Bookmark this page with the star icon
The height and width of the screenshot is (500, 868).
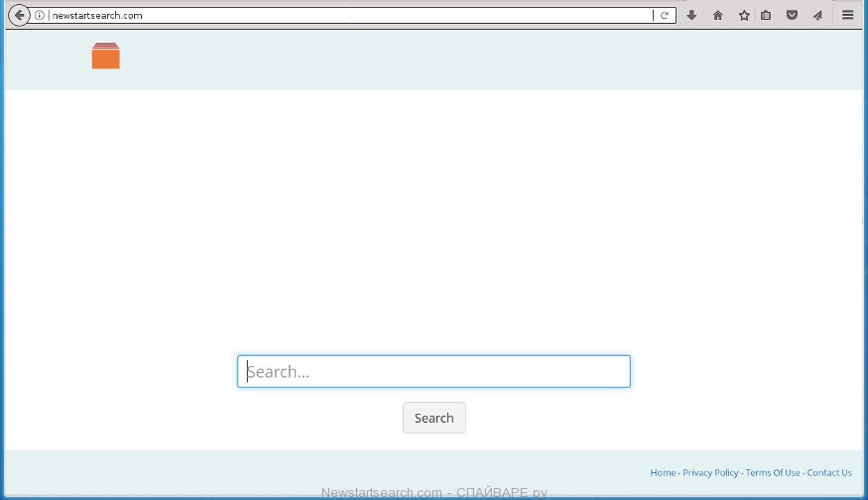[x=743, y=16]
